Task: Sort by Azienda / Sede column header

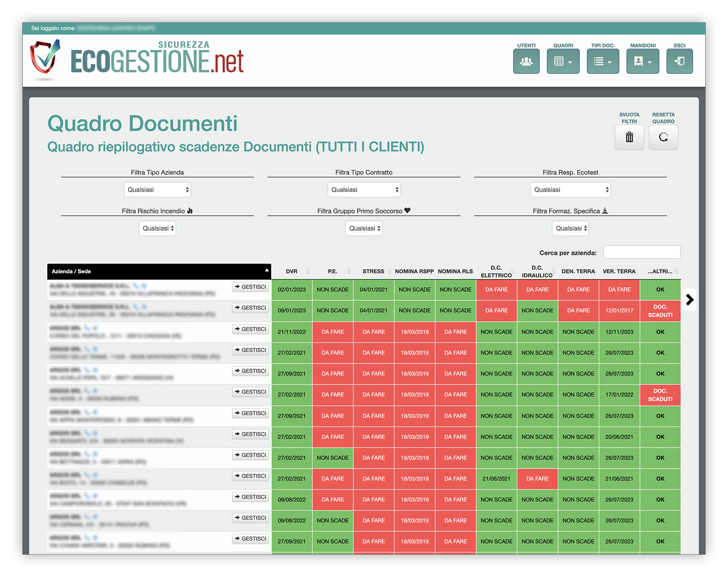Action: point(159,271)
